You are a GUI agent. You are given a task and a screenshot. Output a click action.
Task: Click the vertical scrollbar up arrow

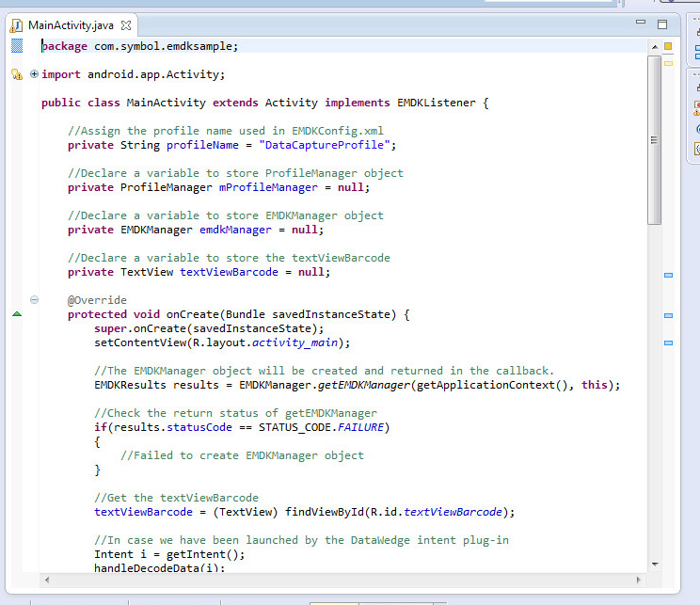click(655, 46)
